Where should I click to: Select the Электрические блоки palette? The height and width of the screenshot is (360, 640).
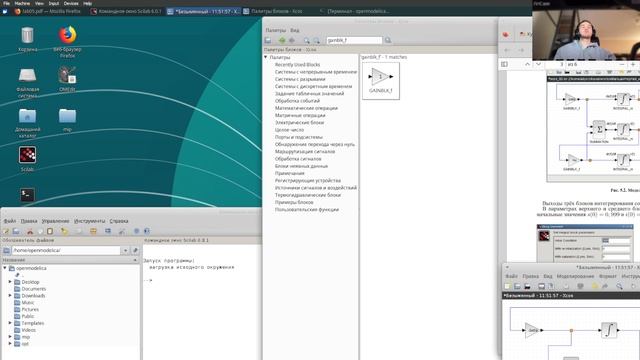pos(299,122)
